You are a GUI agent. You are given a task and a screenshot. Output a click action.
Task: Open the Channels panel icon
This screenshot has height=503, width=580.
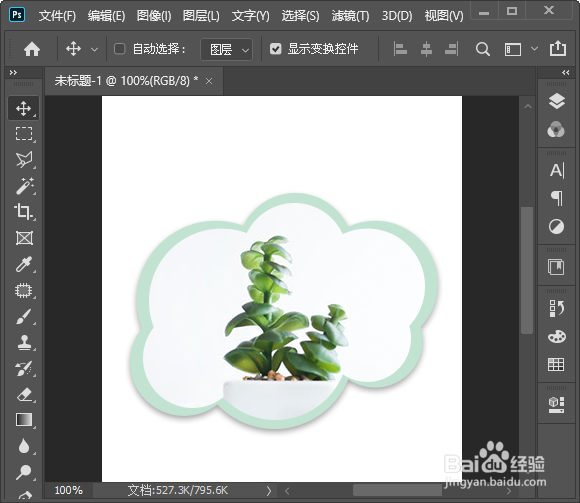pos(556,129)
